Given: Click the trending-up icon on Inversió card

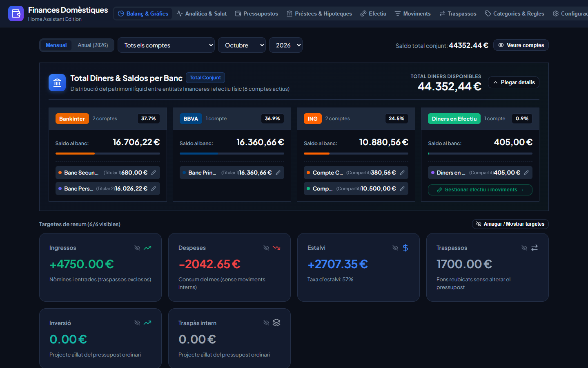Looking at the screenshot, I should (148, 323).
